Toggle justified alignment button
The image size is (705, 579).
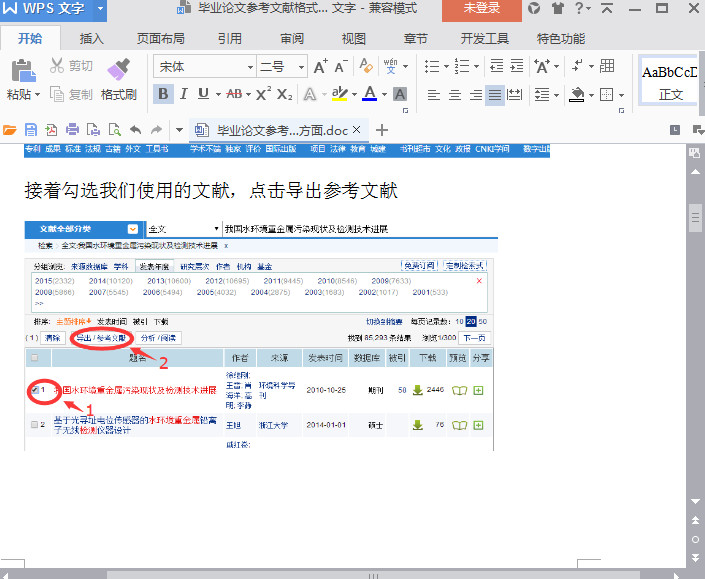click(495, 94)
